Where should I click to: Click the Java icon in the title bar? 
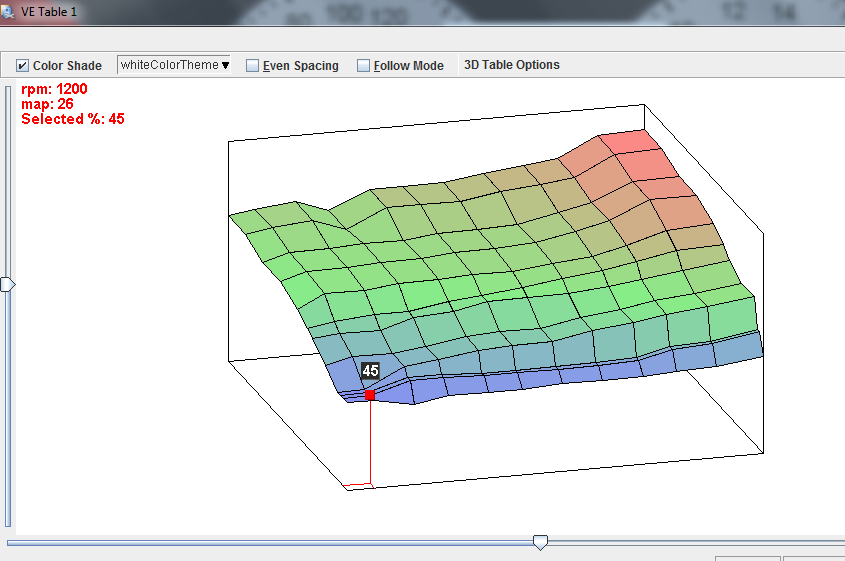tap(7, 11)
